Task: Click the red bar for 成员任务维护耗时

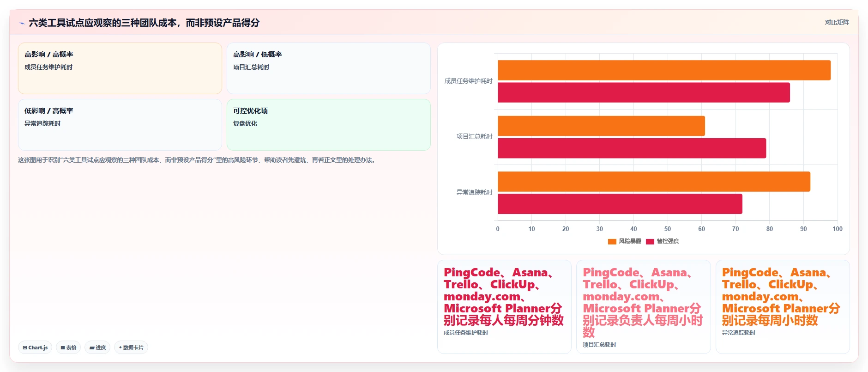Action: pyautogui.click(x=644, y=92)
